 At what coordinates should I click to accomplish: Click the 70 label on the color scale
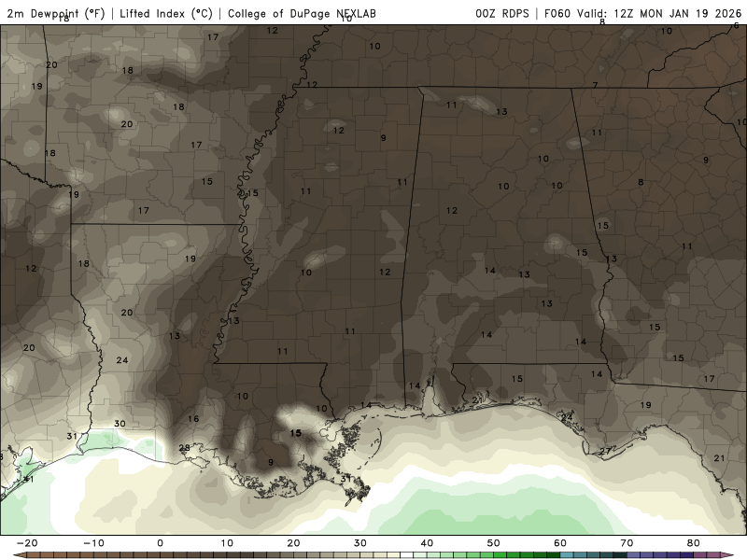[627, 543]
